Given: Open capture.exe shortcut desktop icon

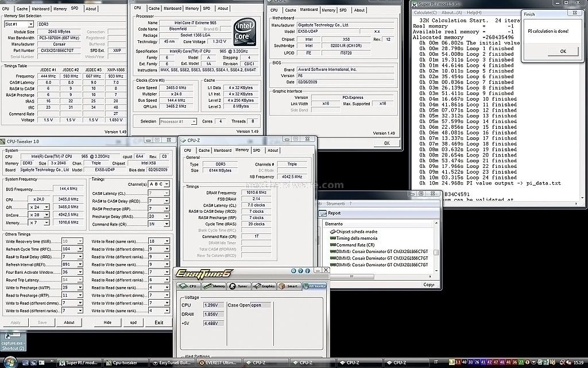Looking at the screenshot, I should tap(13, 342).
